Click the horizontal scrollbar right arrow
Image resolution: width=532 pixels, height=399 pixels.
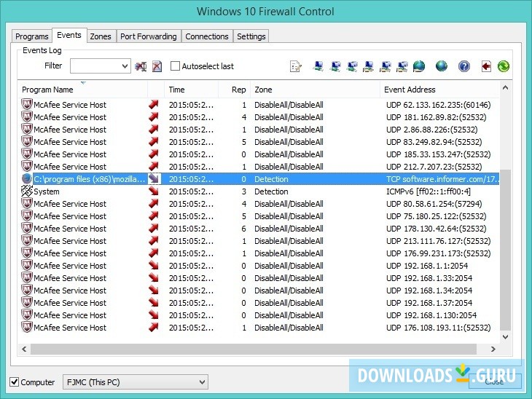pos(493,349)
